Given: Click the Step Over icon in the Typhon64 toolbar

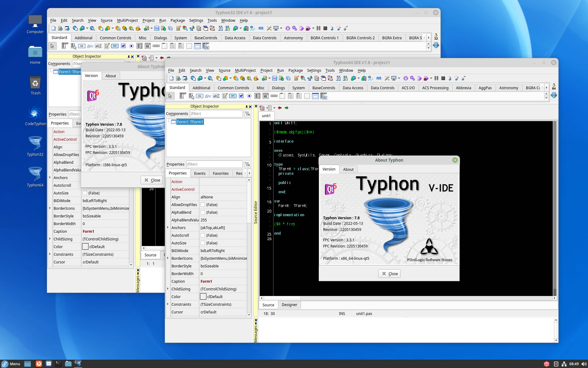Looking at the screenshot, I should coord(457,78).
